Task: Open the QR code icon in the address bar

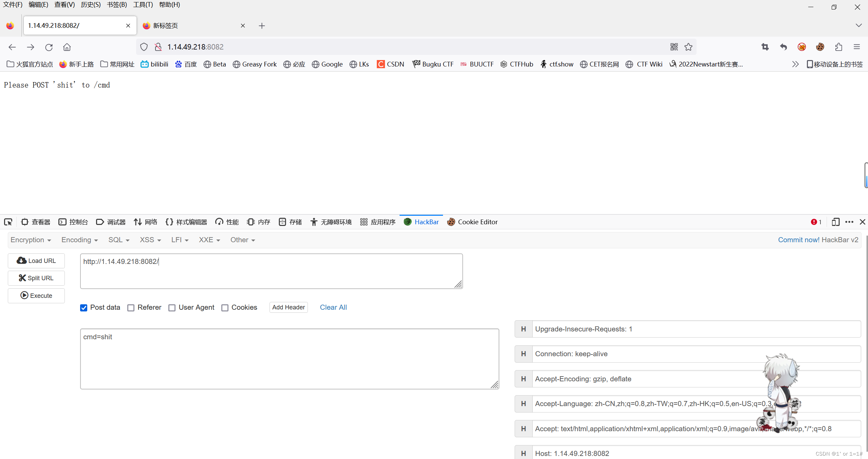Action: (x=674, y=47)
